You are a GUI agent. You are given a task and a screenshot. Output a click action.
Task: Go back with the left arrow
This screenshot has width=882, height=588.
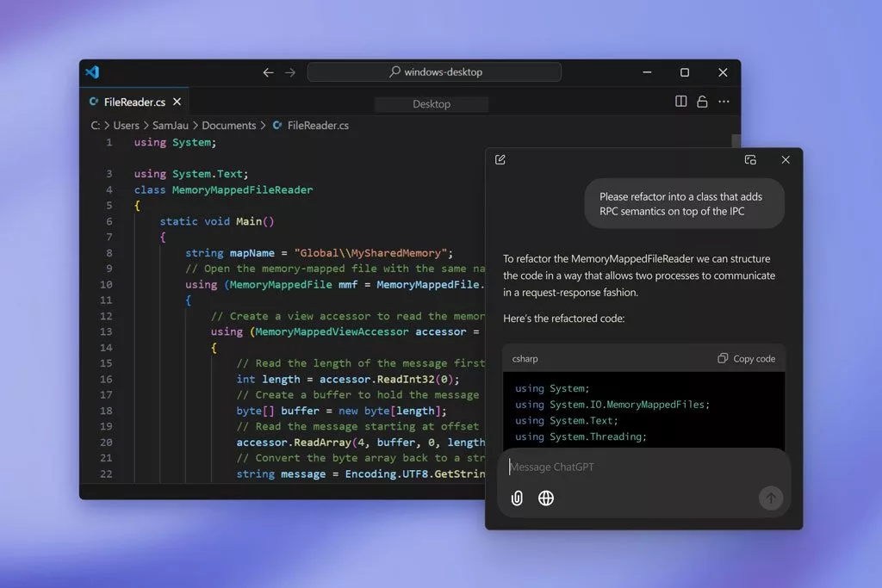pyautogui.click(x=268, y=72)
